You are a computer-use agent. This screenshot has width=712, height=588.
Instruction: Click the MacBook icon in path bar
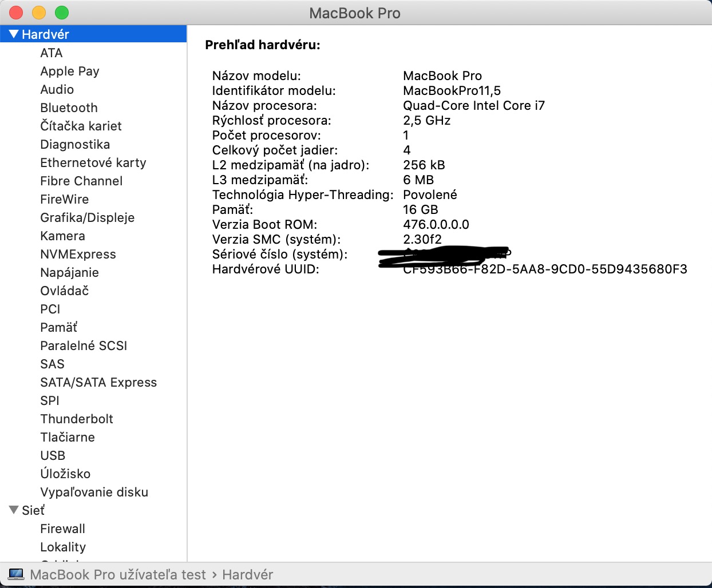point(16,574)
